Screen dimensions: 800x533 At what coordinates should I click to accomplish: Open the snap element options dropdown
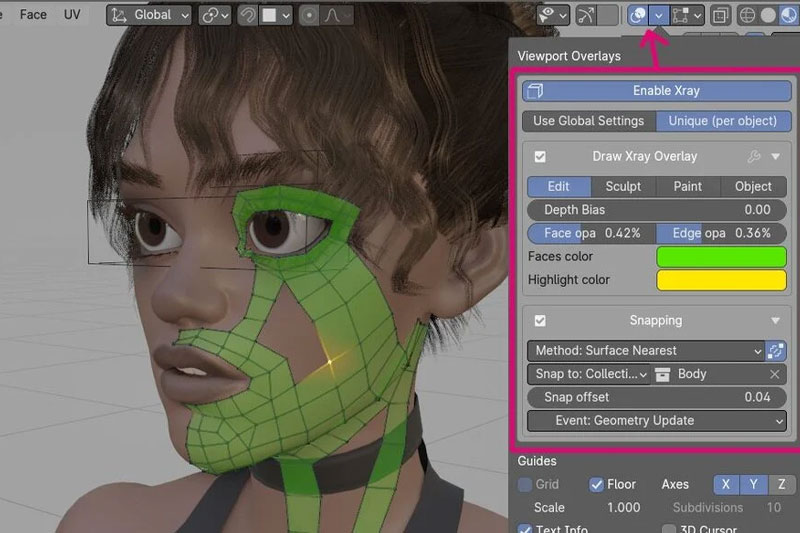[276, 15]
